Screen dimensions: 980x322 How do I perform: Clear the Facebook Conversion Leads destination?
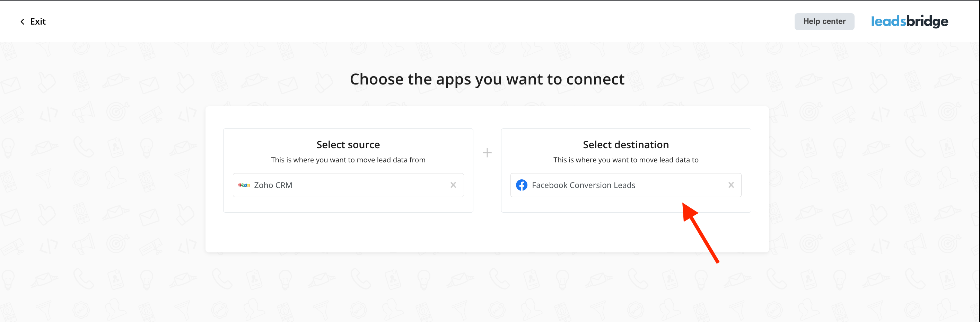tap(731, 185)
